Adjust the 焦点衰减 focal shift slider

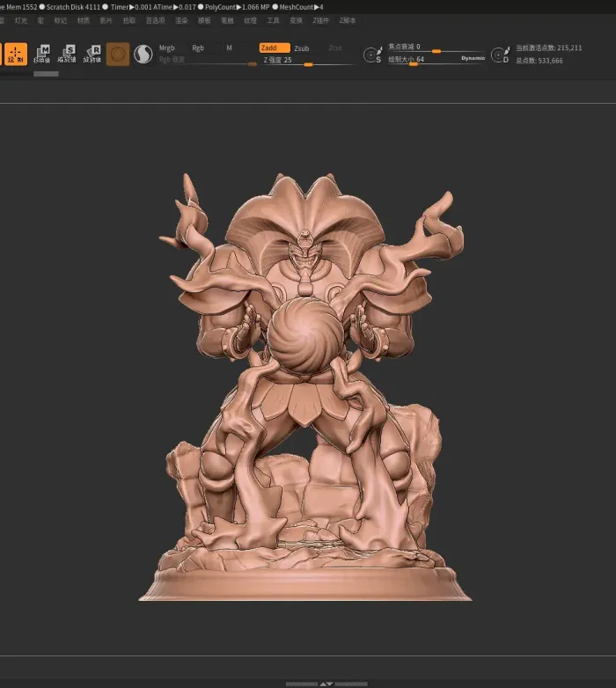coord(436,48)
